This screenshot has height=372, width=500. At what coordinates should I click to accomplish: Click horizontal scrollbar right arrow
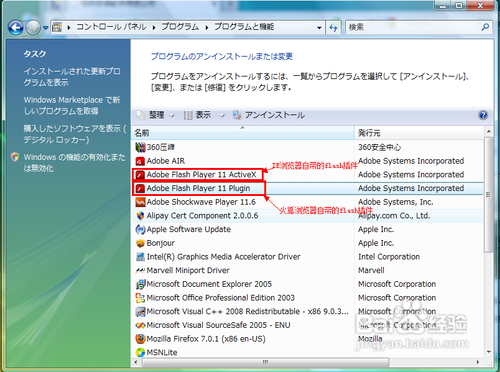[478, 362]
